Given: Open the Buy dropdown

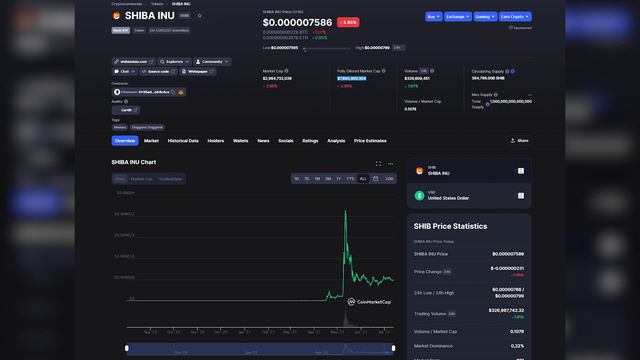Looking at the screenshot, I should point(433,17).
